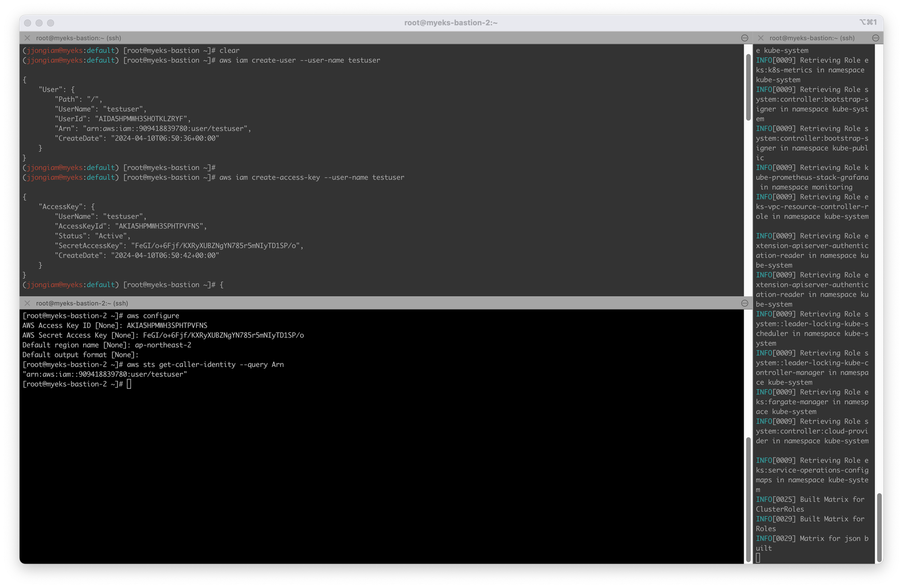Click the 'Default region name [None]: ap-northeast-2' line

[107, 345]
